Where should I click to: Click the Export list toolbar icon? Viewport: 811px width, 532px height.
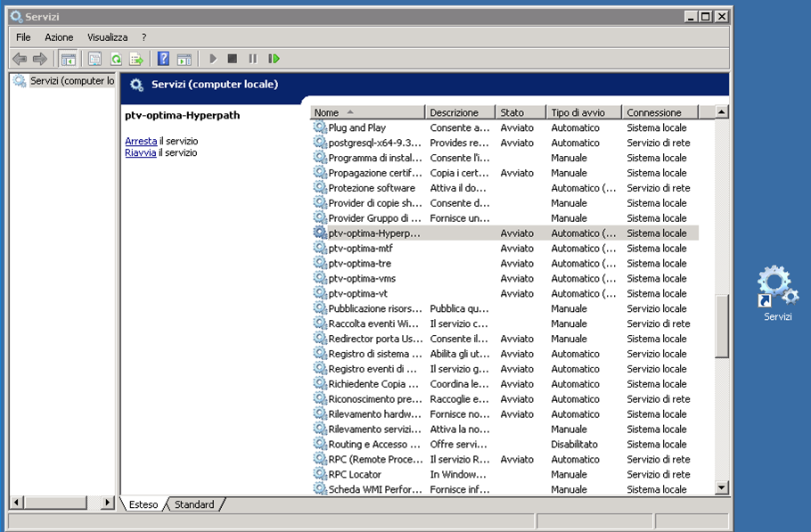136,59
